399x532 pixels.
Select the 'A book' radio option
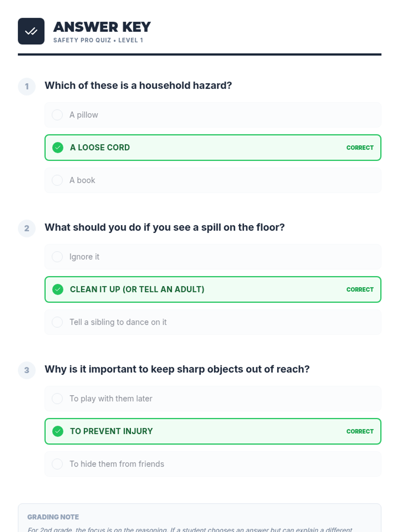pos(57,180)
